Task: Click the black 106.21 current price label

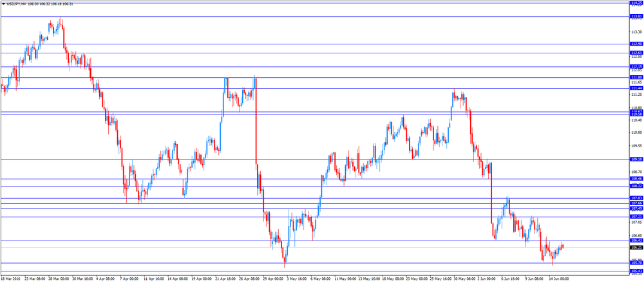Action: click(636, 248)
